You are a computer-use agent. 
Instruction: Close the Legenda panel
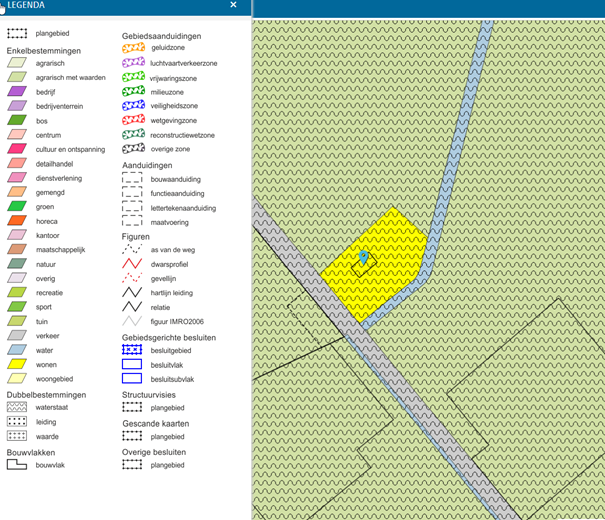[233, 5]
